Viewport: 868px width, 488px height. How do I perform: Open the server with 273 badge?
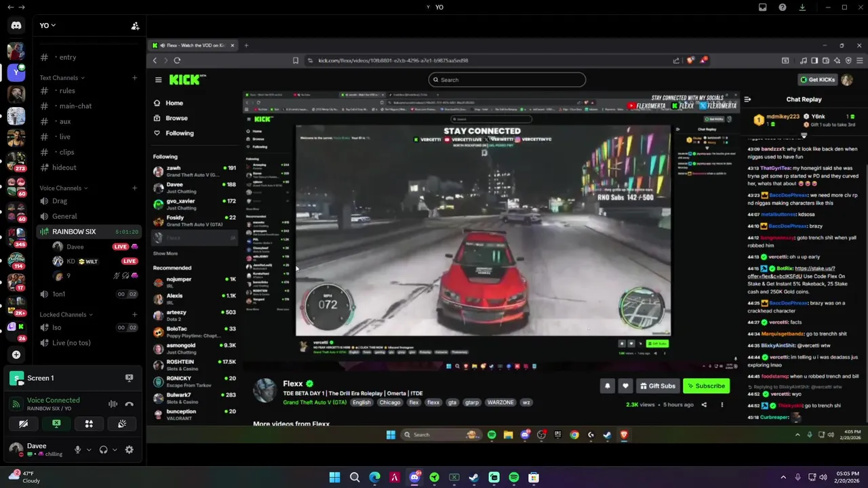tap(16, 161)
